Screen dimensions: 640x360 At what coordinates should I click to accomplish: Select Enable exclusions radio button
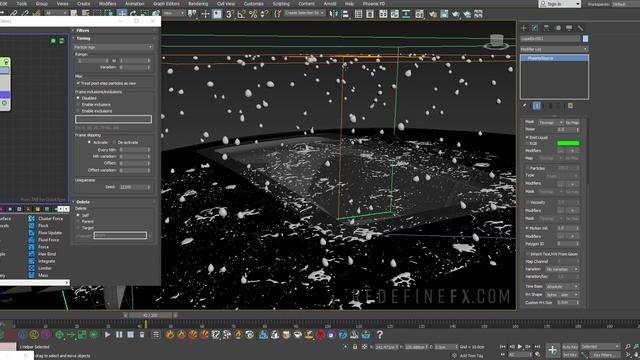coord(78,111)
